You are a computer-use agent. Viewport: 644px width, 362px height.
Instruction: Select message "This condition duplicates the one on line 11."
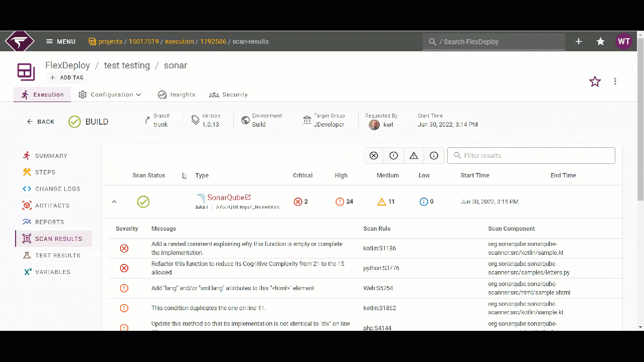[x=208, y=308]
